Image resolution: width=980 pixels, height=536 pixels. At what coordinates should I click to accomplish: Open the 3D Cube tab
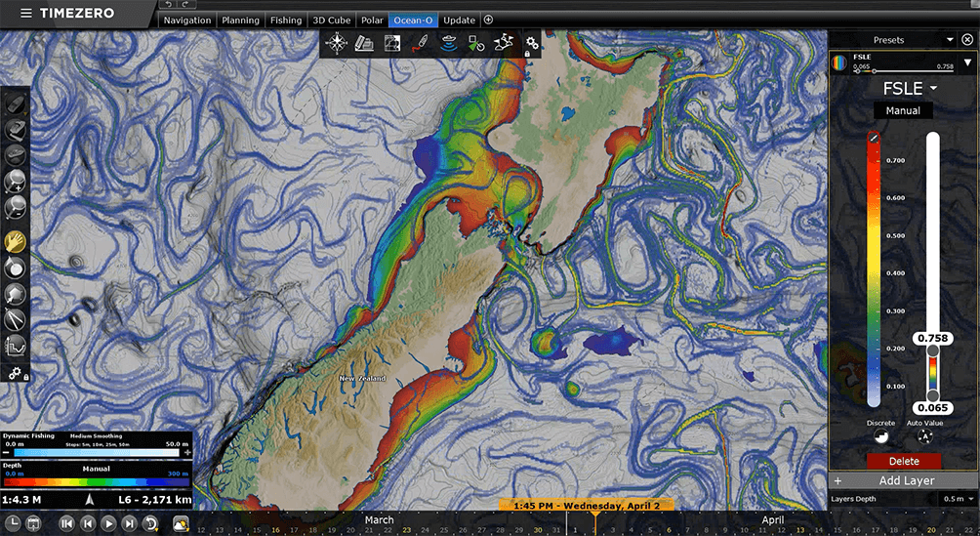(333, 20)
